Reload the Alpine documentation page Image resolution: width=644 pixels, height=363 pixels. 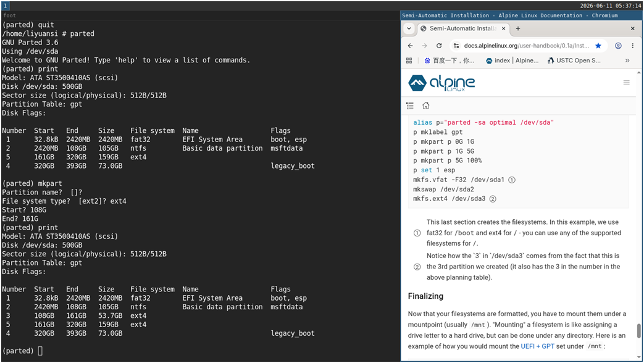(x=438, y=46)
